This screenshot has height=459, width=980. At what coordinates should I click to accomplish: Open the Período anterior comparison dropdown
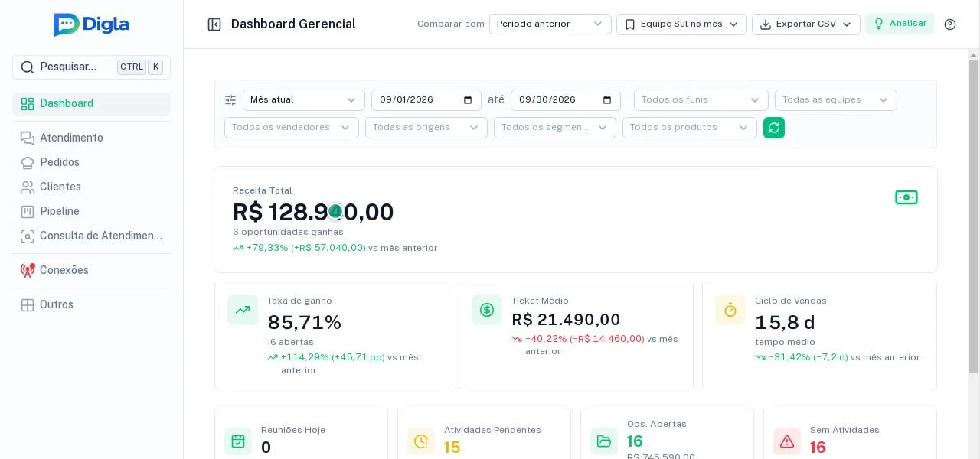pyautogui.click(x=550, y=24)
